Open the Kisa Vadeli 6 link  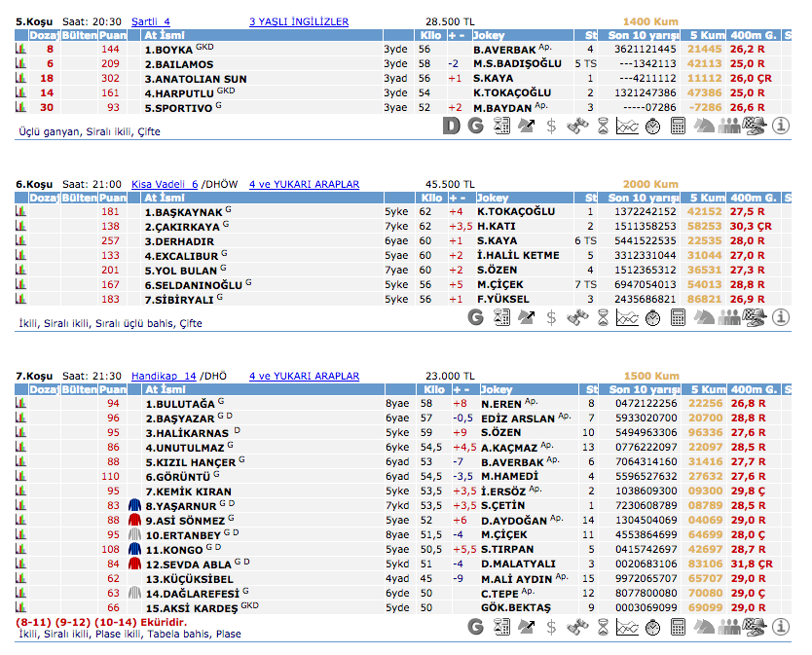click(164, 184)
